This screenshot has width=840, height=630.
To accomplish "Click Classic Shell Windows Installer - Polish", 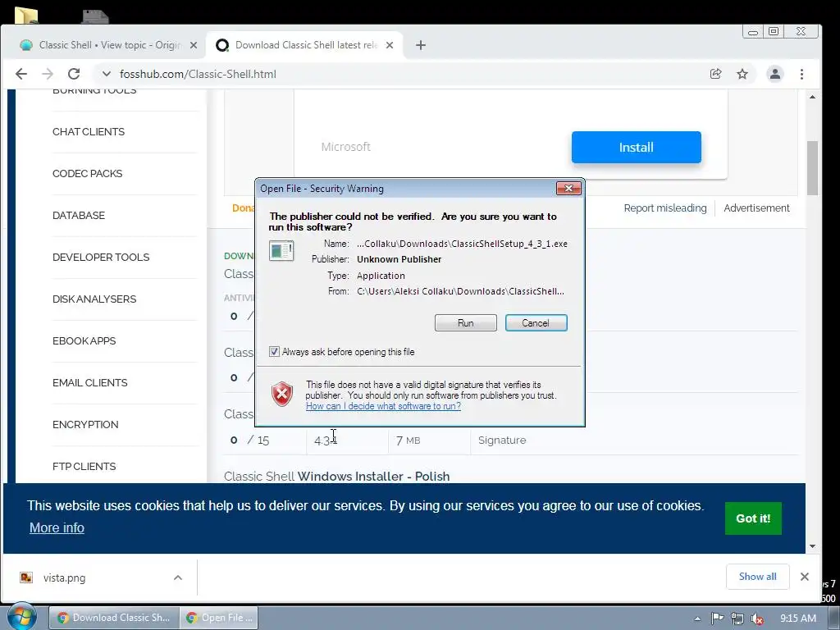I will coord(336,477).
